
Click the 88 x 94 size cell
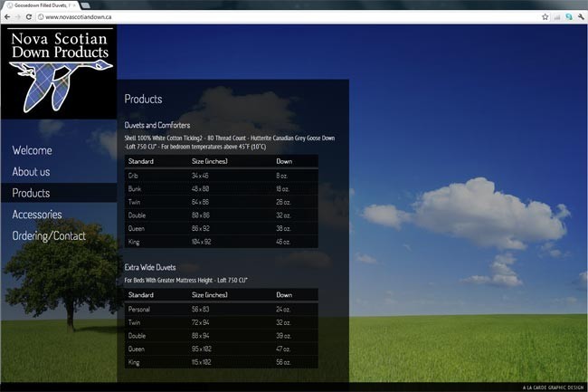200,336
